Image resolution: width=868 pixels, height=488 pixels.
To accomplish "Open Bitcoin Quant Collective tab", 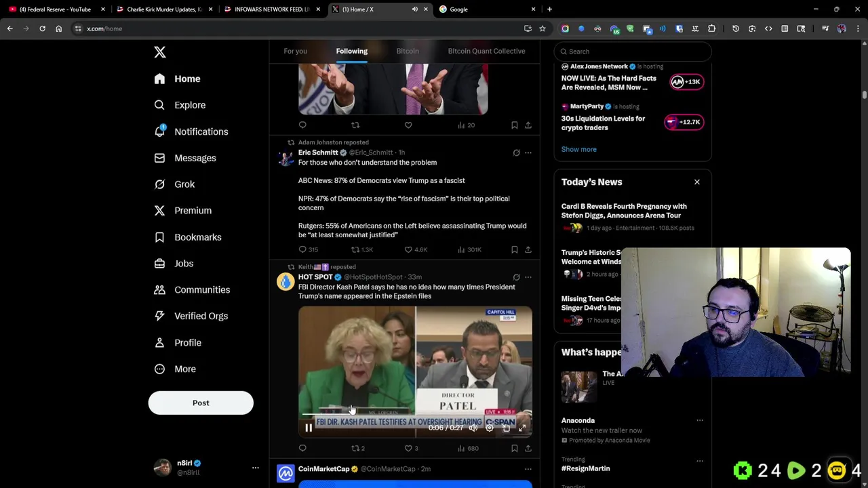I will [486, 51].
